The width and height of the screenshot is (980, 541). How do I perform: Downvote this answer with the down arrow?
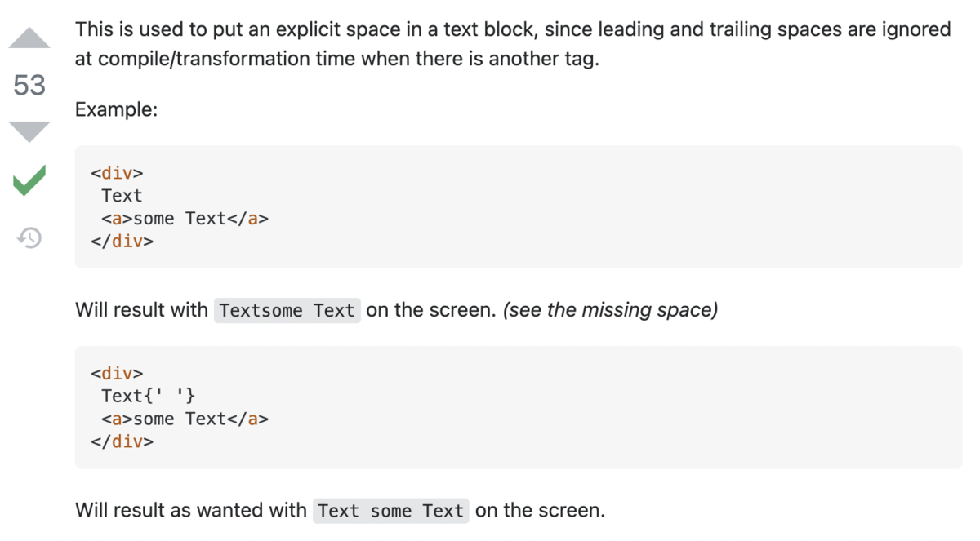tap(29, 131)
